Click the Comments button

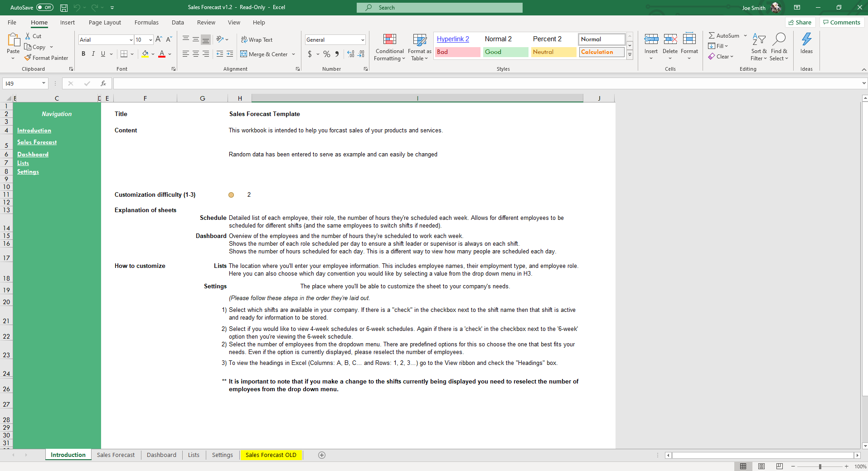[x=842, y=22]
